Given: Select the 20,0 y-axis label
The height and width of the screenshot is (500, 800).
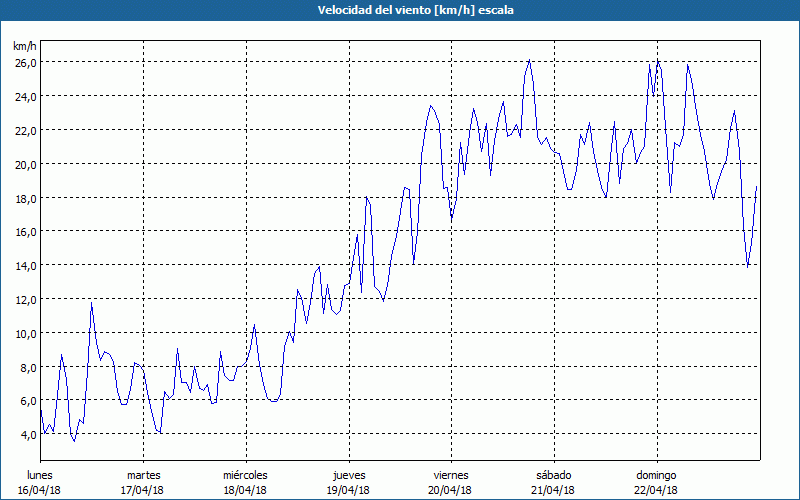Looking at the screenshot, I should click(25, 164).
